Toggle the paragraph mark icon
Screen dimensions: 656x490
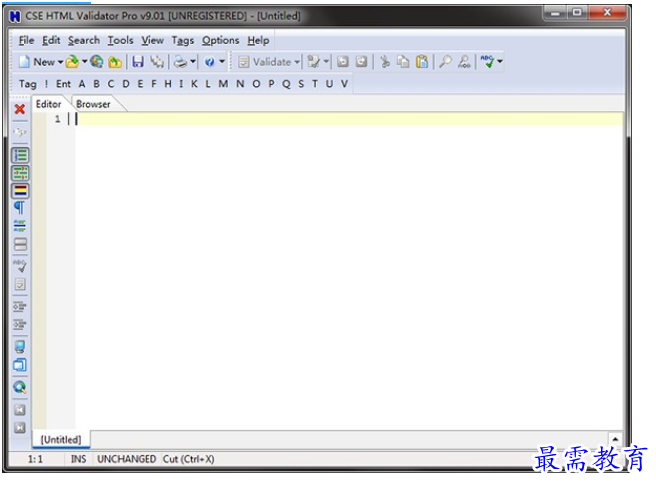tap(20, 208)
